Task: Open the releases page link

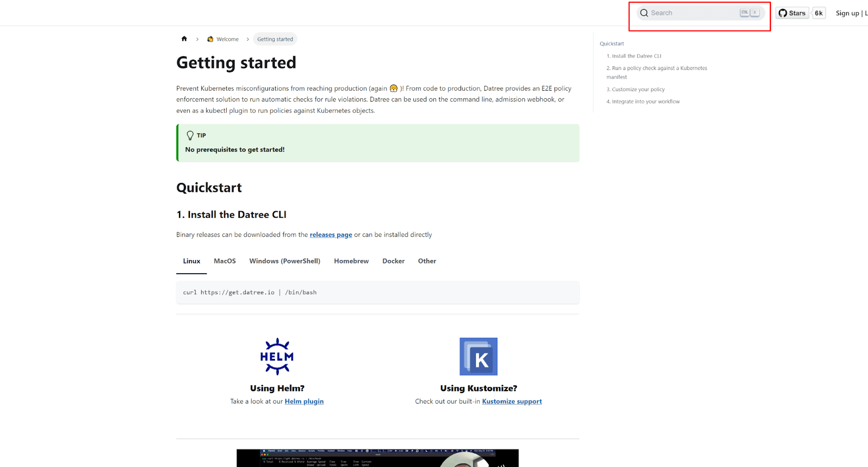Action: (x=331, y=235)
